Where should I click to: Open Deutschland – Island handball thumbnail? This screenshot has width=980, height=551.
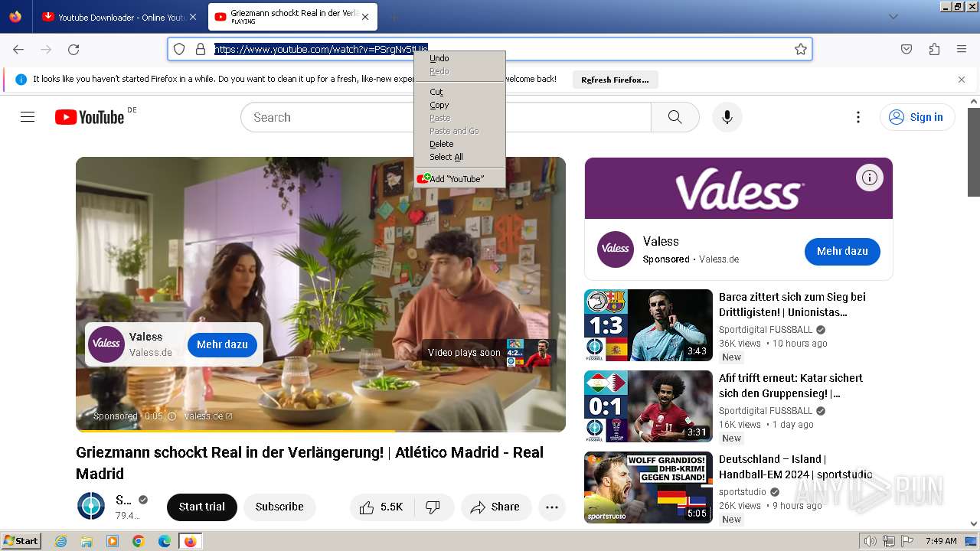[648, 487]
